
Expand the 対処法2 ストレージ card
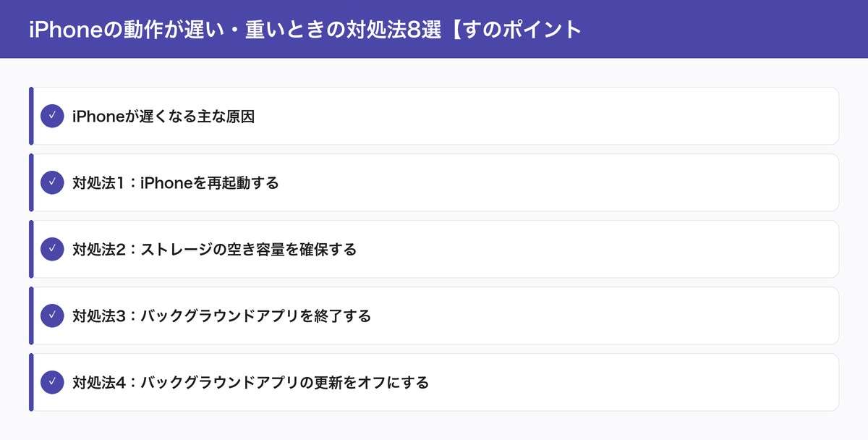point(434,249)
